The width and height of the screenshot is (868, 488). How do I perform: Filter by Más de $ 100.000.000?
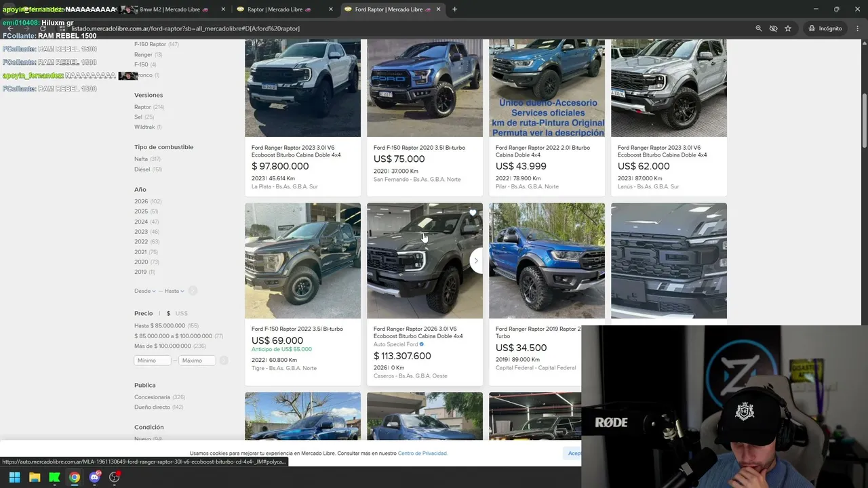163,346
